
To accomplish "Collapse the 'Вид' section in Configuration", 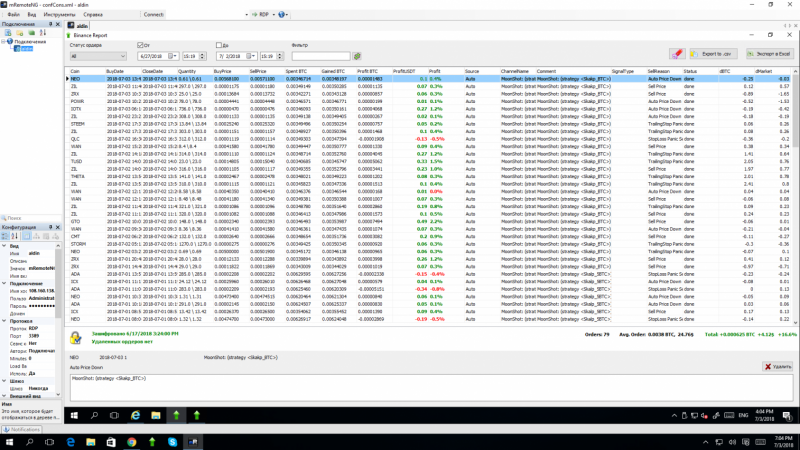I will [x=4, y=246].
